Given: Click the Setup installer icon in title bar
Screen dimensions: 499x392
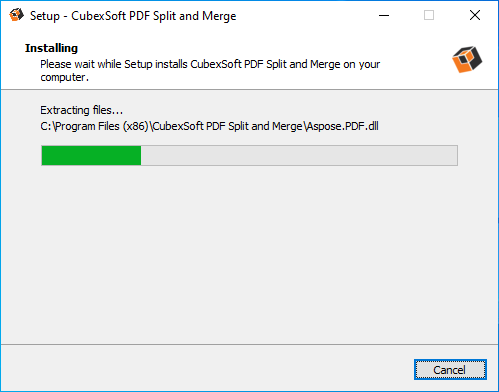Looking at the screenshot, I should click(16, 15).
